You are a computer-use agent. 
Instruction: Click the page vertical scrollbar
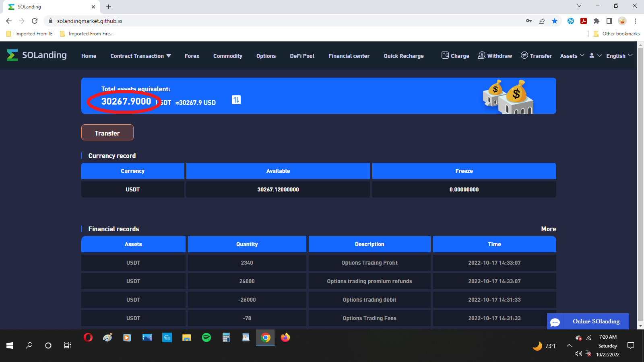tap(640, 185)
